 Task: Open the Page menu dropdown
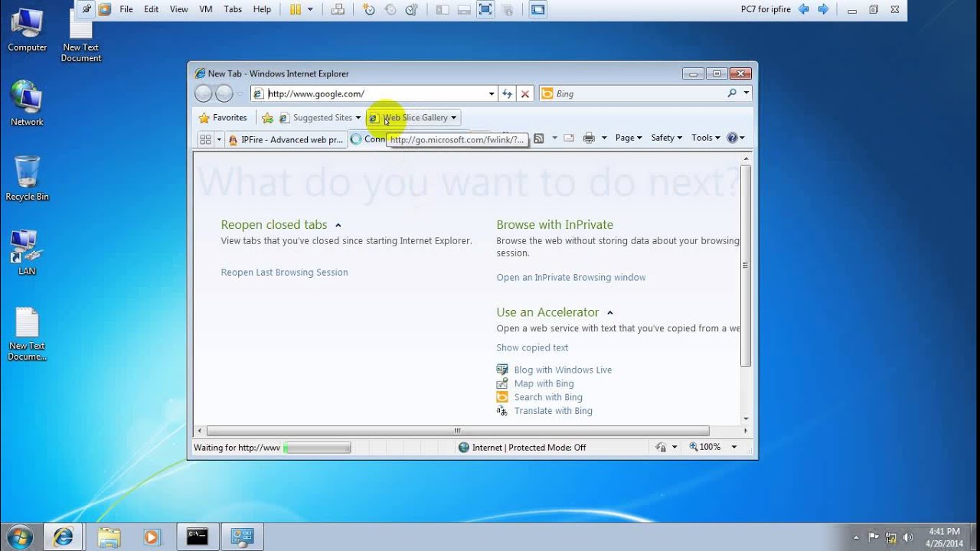click(628, 138)
